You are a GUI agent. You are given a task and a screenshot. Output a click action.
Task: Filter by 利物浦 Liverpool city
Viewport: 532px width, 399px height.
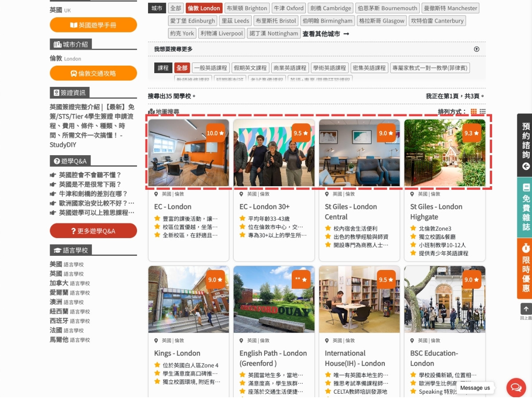pos(222,33)
